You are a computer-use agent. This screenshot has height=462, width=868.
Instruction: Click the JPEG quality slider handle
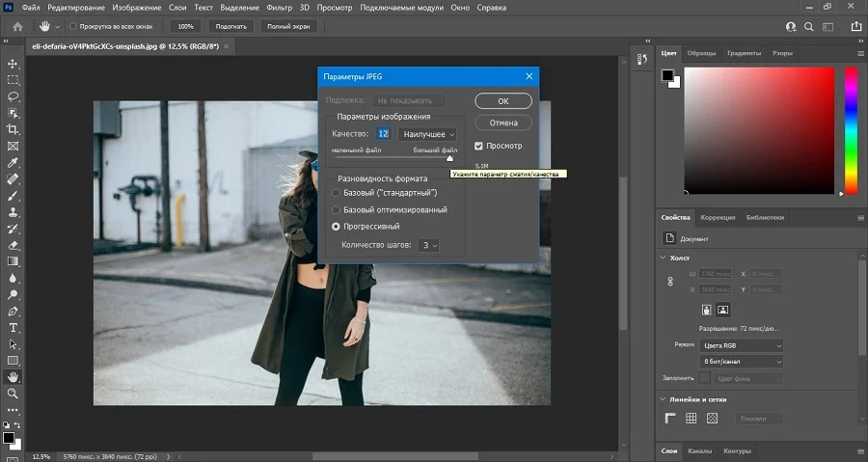(449, 158)
